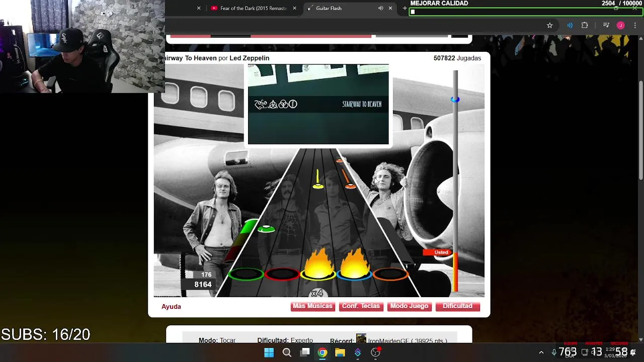
Task: Click the x4 multiplier indicator
Action: (317, 293)
